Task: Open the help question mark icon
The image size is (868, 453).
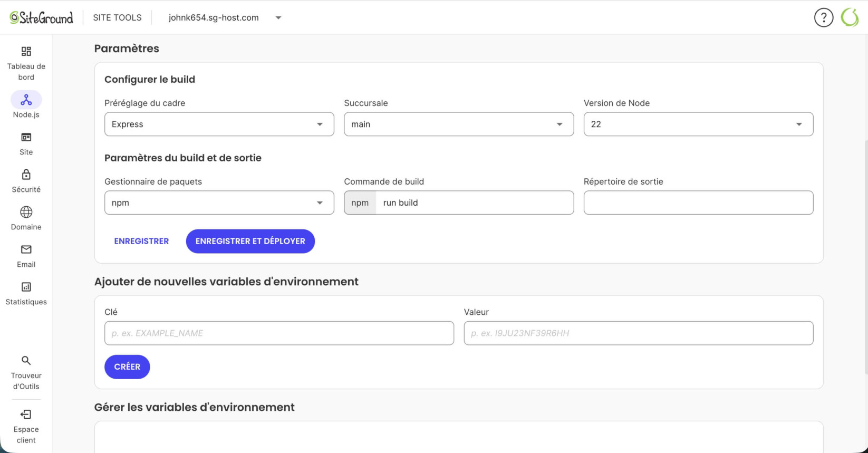Action: click(824, 17)
